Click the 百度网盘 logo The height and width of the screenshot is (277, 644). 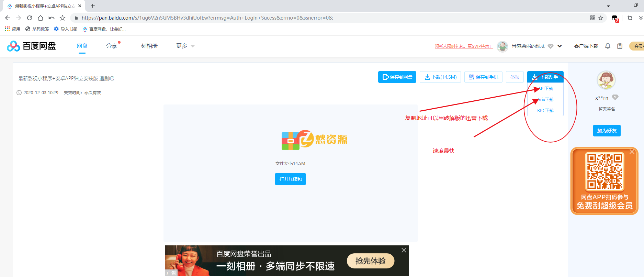click(31, 46)
